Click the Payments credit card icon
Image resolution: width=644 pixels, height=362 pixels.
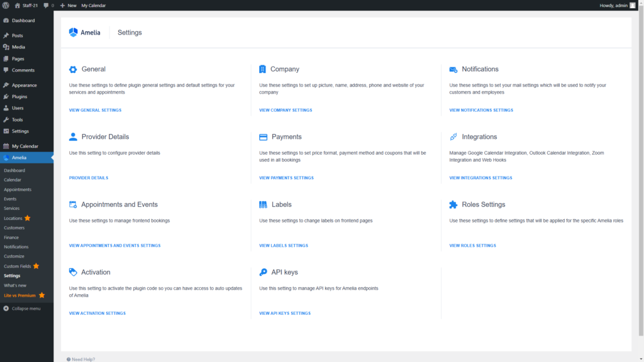[x=263, y=137]
